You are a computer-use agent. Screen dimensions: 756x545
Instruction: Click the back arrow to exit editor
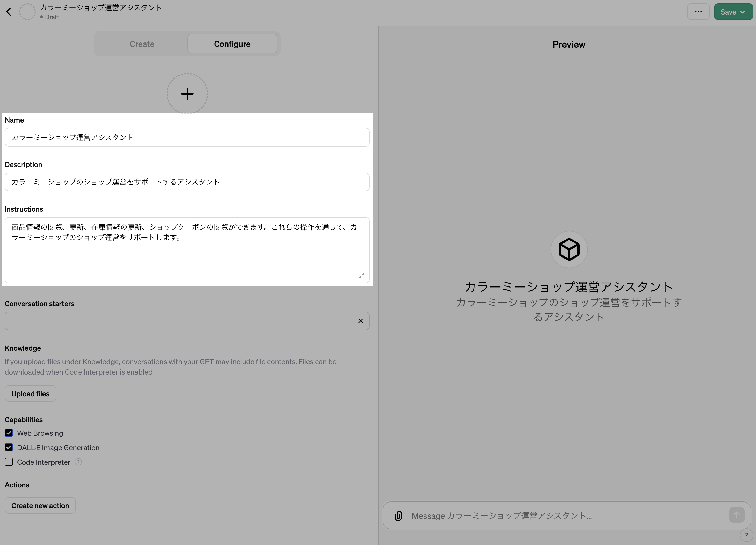click(x=9, y=11)
